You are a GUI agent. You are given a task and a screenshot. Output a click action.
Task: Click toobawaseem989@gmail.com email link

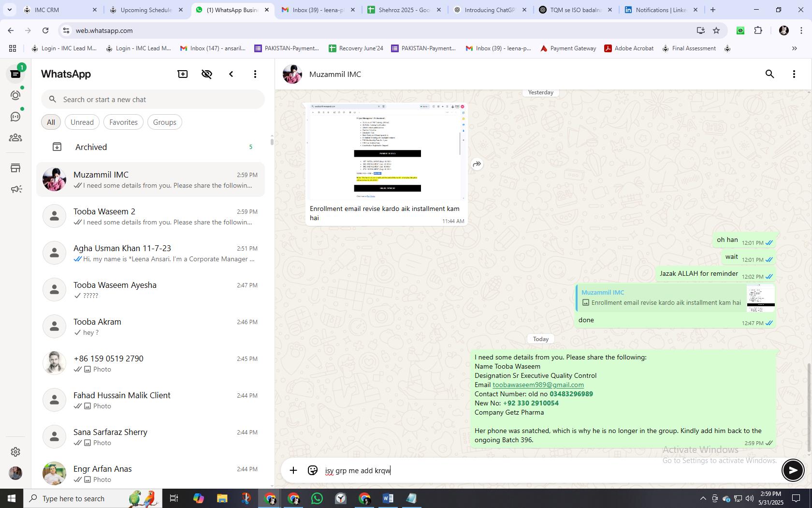(x=538, y=385)
